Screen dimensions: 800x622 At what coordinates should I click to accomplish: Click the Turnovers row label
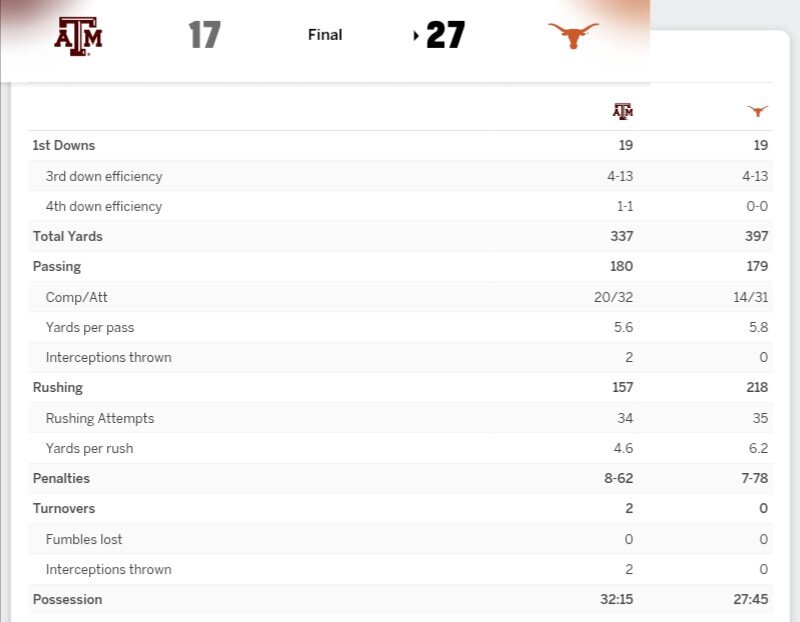pos(64,508)
